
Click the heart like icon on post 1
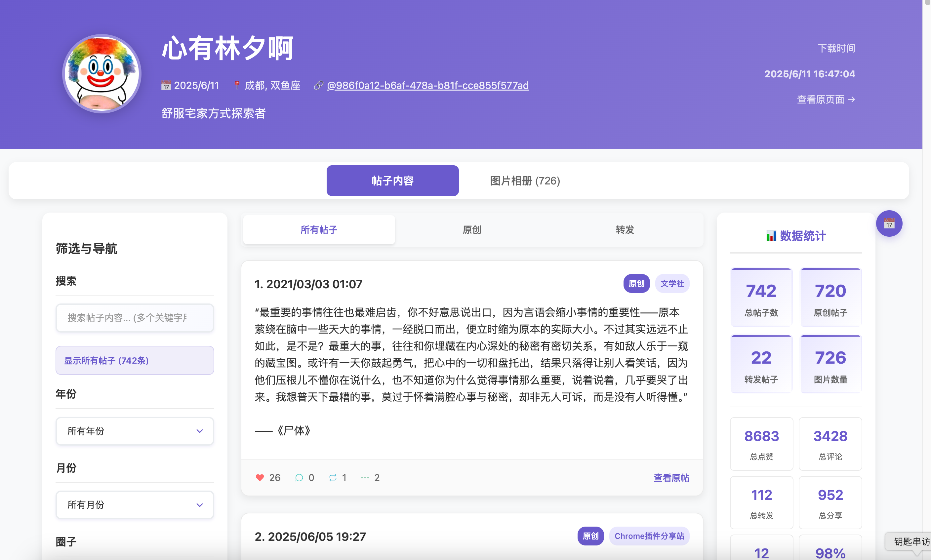[x=260, y=477]
